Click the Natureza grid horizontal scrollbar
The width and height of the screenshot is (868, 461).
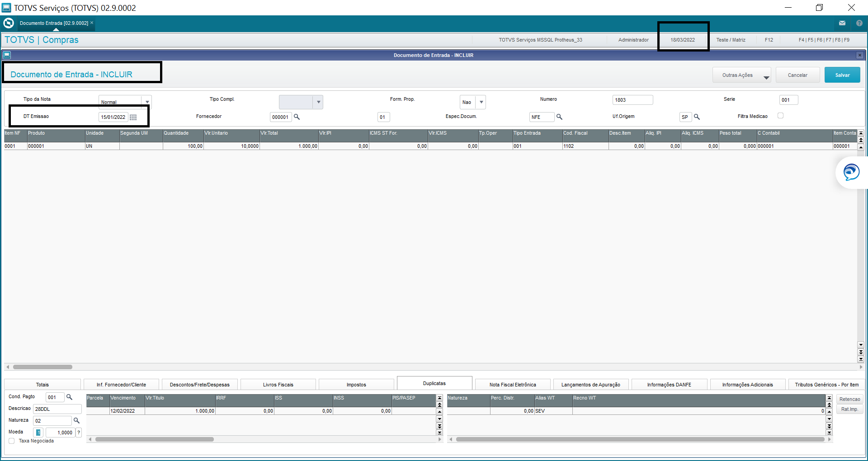point(640,439)
